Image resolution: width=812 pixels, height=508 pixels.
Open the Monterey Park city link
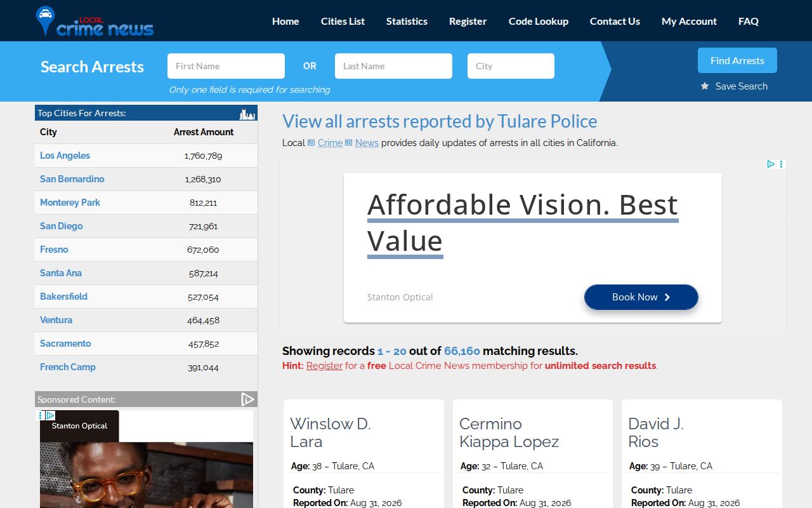pyautogui.click(x=70, y=203)
